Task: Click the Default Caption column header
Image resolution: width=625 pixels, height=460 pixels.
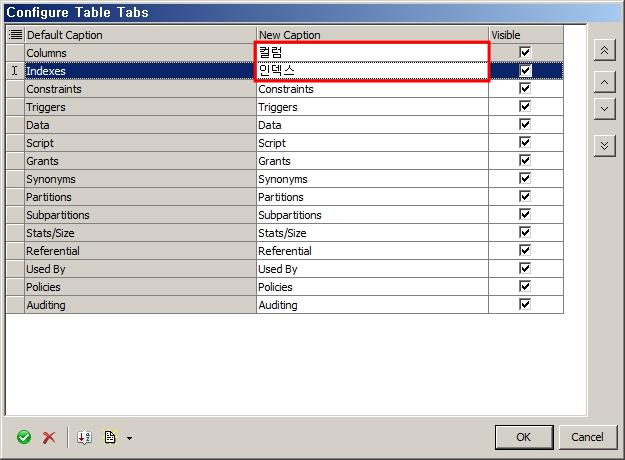Action: point(140,35)
